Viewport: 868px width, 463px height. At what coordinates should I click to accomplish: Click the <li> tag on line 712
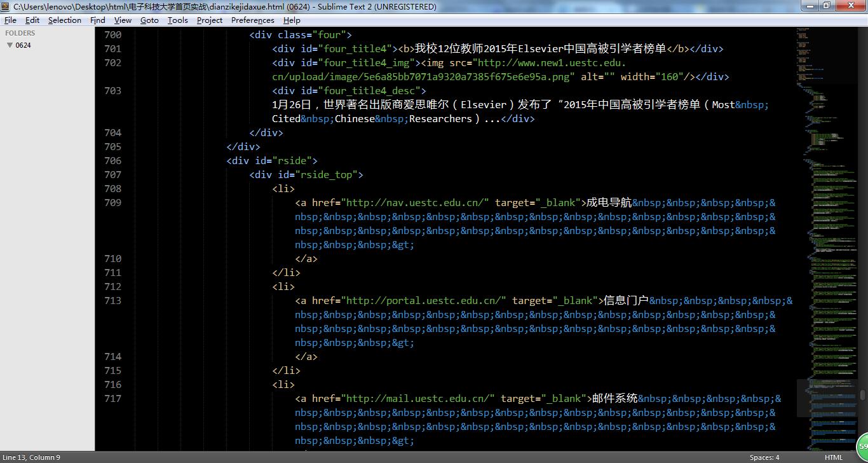tap(283, 287)
